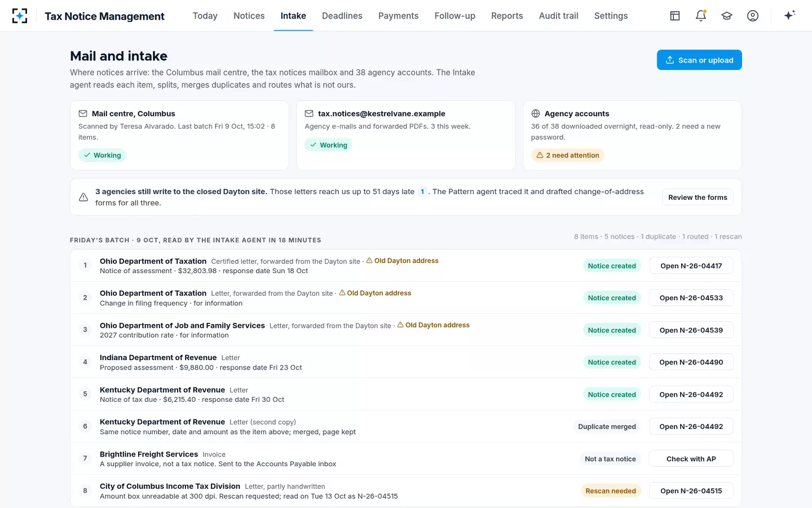This screenshot has height=508, width=812.
Task: Open notice N-26-04490
Action: pyautogui.click(x=691, y=362)
